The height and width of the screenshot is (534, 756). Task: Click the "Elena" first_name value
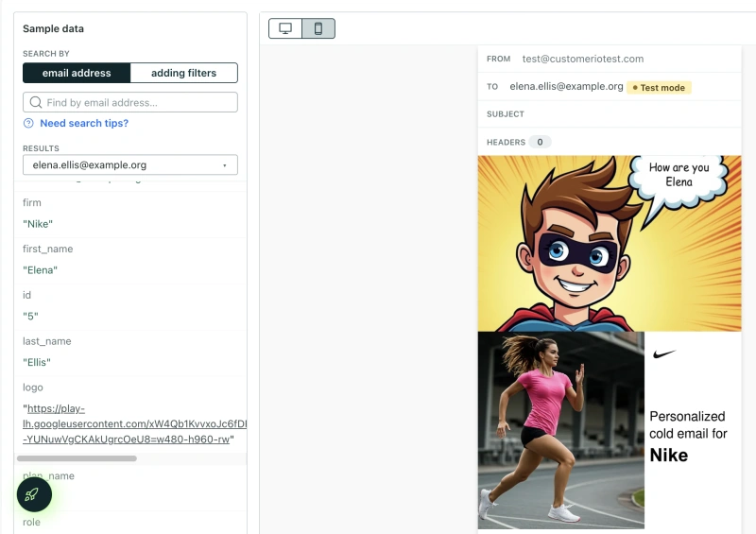40,270
